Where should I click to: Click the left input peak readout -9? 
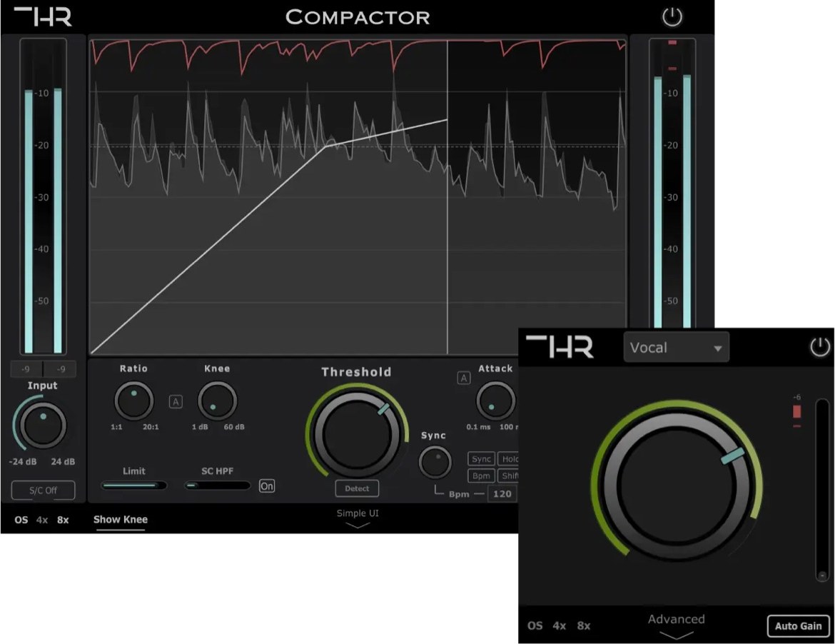coord(26,369)
